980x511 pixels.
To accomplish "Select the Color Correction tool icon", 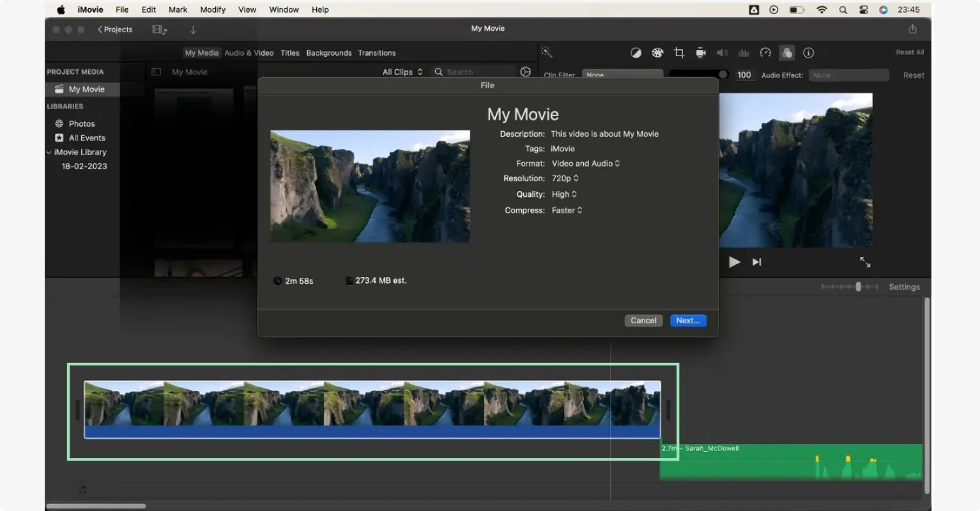I will tap(636, 52).
